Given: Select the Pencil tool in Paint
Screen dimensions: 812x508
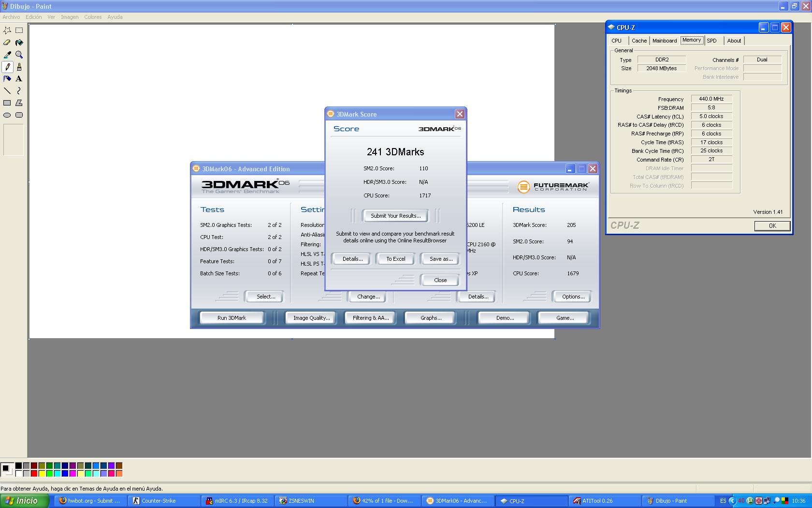Looking at the screenshot, I should 7,67.
